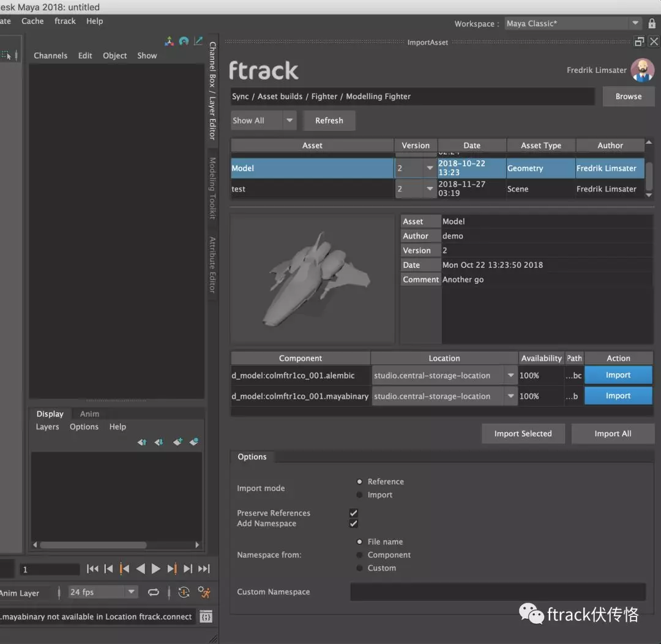Viewport: 661px width, 644px height.
Task: Move selected layer down icon
Action: [x=159, y=442]
